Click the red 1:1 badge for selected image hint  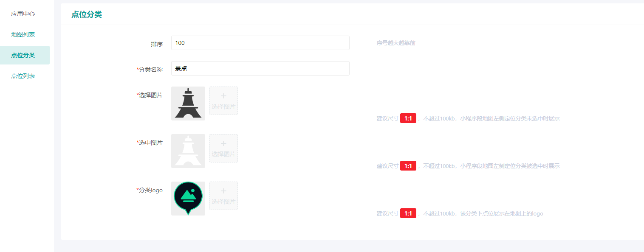408,166
